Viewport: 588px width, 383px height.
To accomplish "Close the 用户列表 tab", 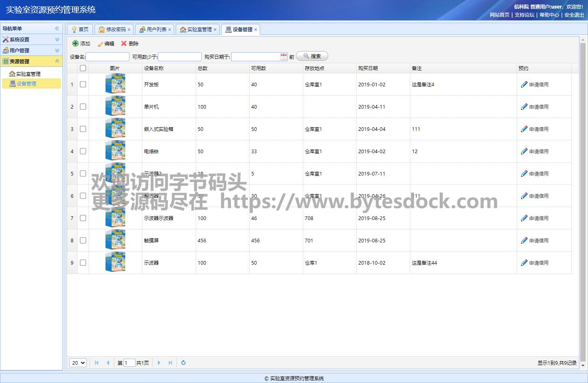I will click(x=170, y=30).
